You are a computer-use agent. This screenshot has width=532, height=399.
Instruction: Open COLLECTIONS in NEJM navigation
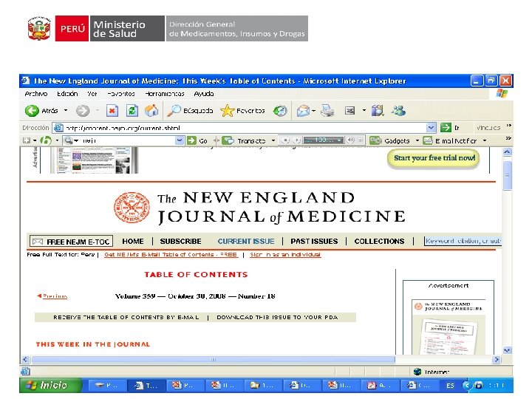pos(379,241)
